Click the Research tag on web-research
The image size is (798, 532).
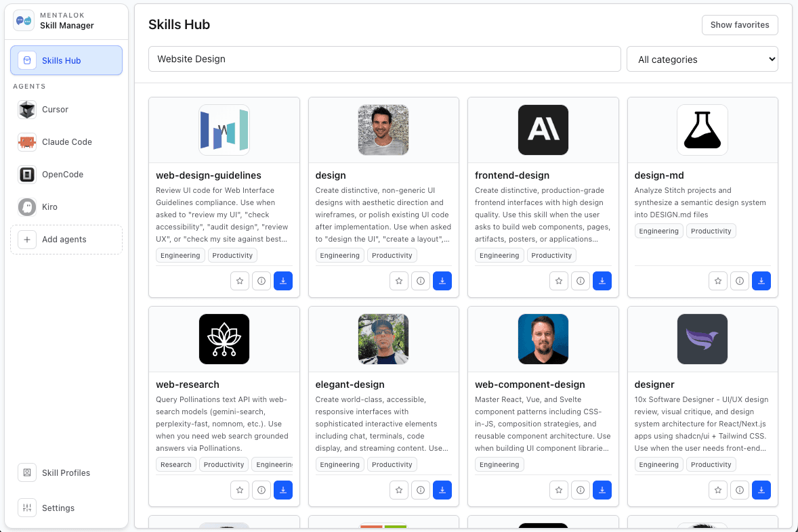[x=176, y=464]
